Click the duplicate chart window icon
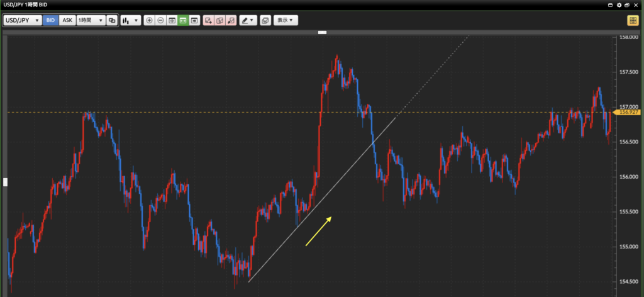The width and height of the screenshot is (644, 297). [x=112, y=20]
